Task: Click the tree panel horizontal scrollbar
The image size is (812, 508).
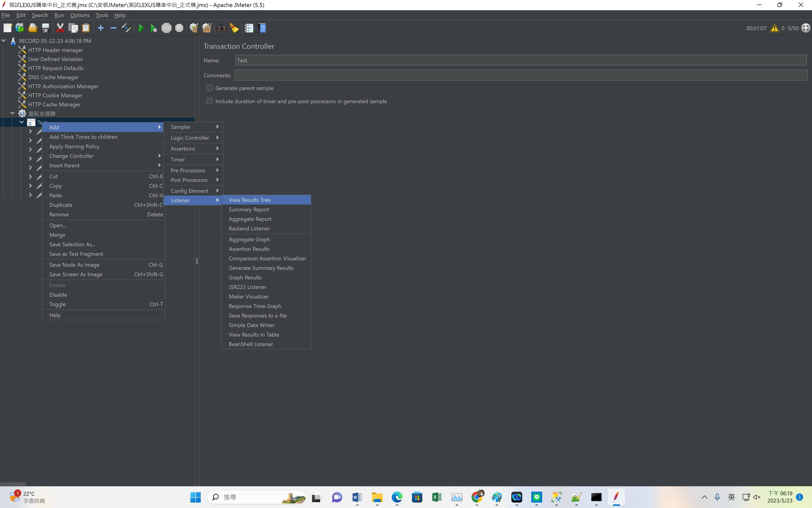Action: click(13, 484)
